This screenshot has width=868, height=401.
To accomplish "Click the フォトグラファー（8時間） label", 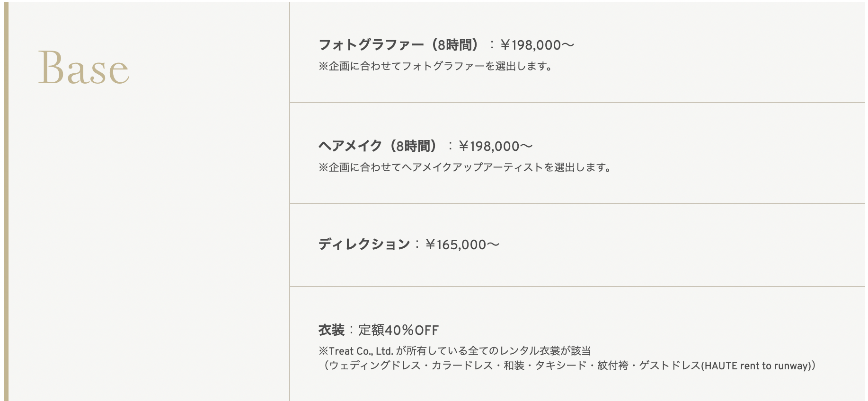I will (399, 45).
